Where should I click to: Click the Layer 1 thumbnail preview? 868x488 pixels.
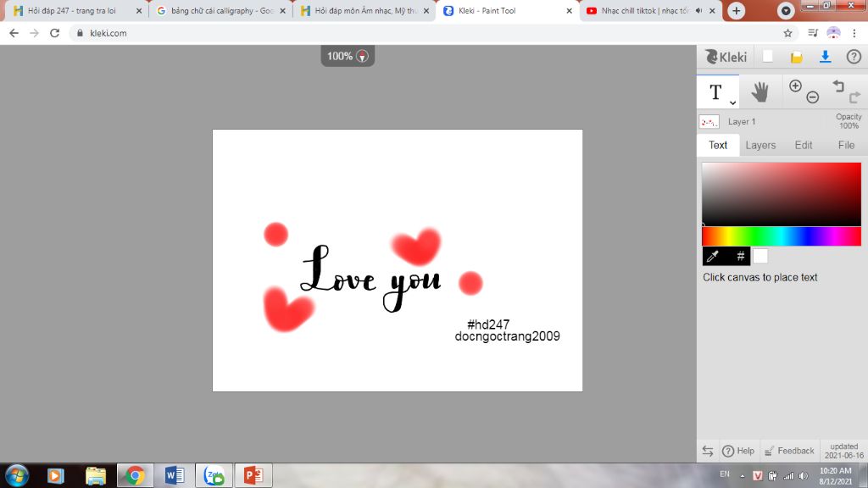(709, 122)
